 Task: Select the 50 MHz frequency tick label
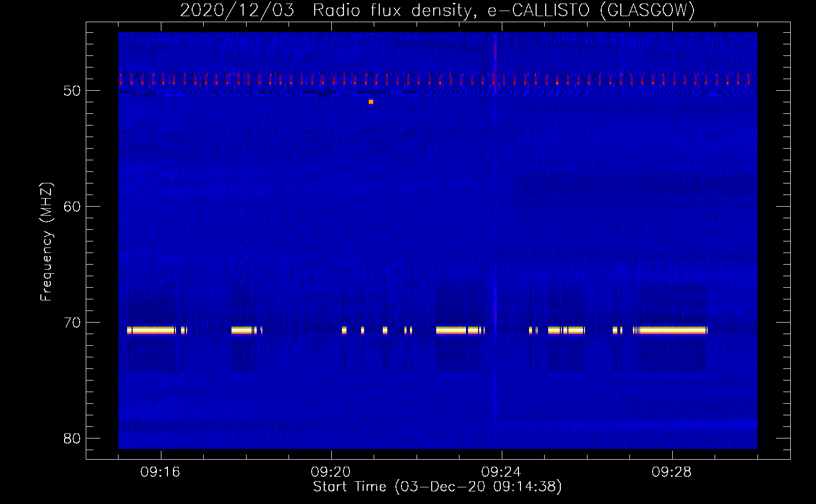[72, 91]
